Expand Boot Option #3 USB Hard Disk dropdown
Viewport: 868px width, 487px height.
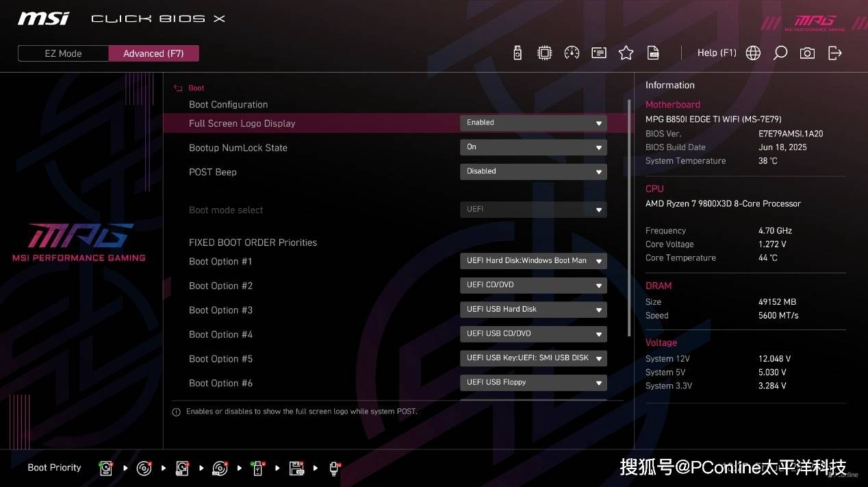[x=533, y=310]
